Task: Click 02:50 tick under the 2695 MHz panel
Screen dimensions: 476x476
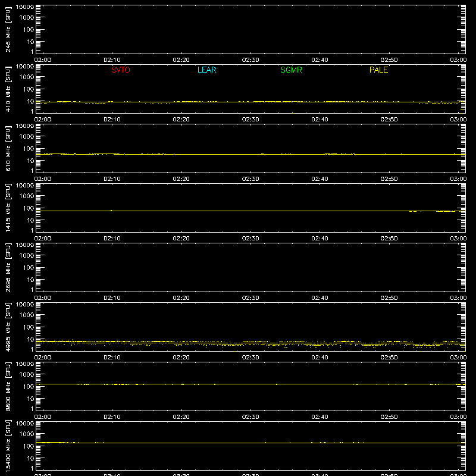Action: (389, 298)
